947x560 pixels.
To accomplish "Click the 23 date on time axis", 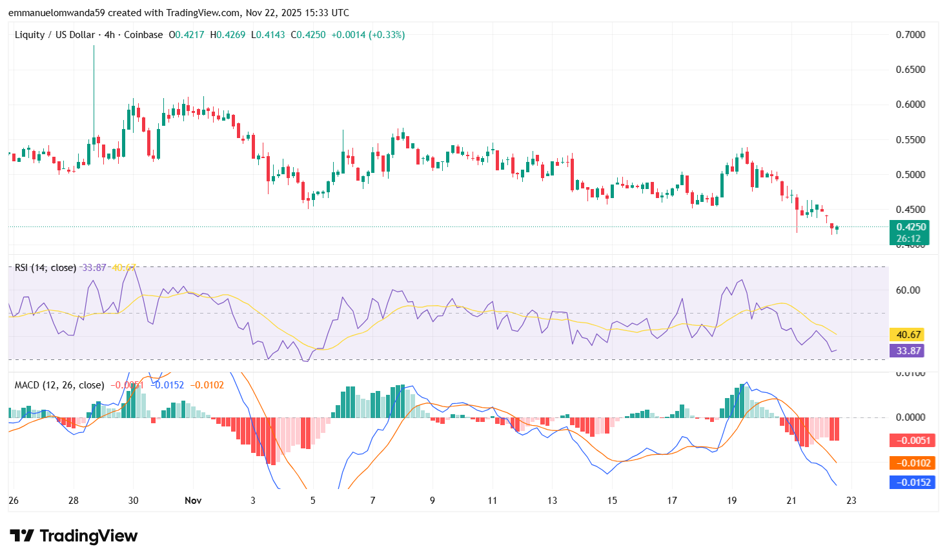I will 851,500.
